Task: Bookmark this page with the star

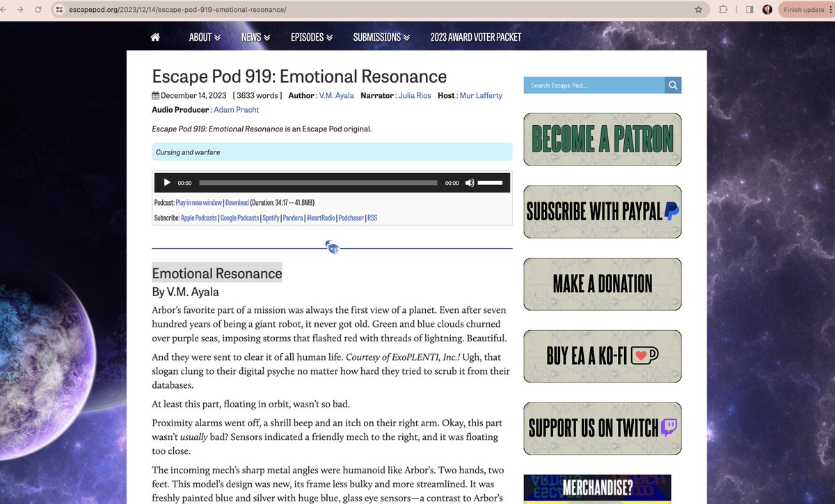Action: coord(698,10)
